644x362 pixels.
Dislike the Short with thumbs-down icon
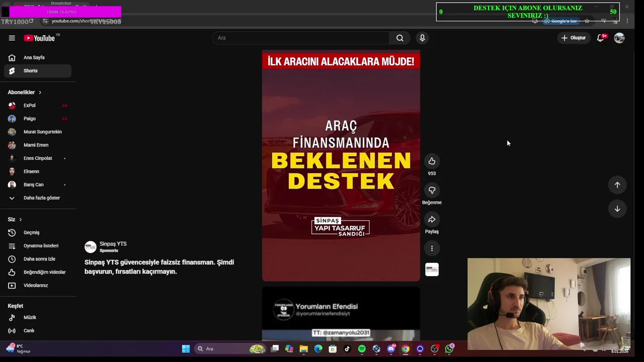point(432,190)
